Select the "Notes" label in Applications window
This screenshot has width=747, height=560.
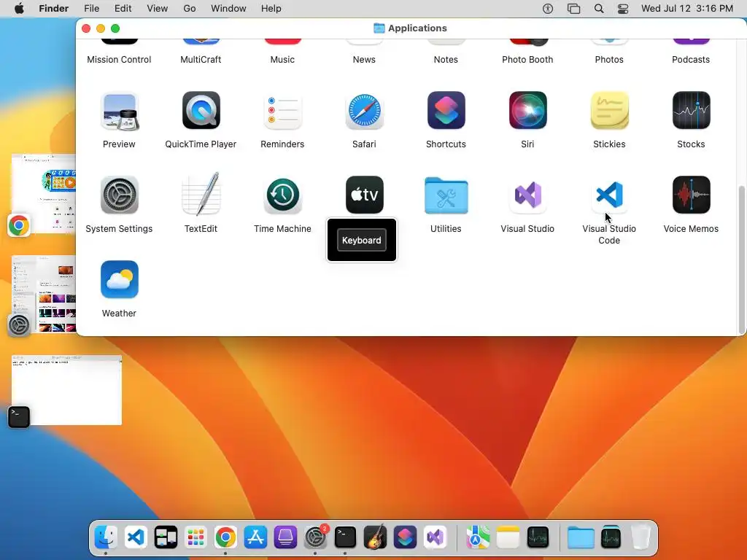[x=446, y=60]
